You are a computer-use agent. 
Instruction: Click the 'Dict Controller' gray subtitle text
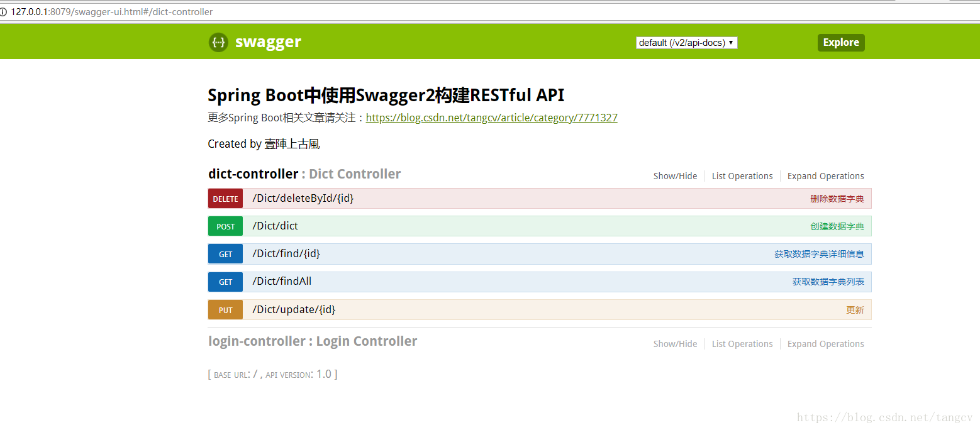[x=355, y=174]
